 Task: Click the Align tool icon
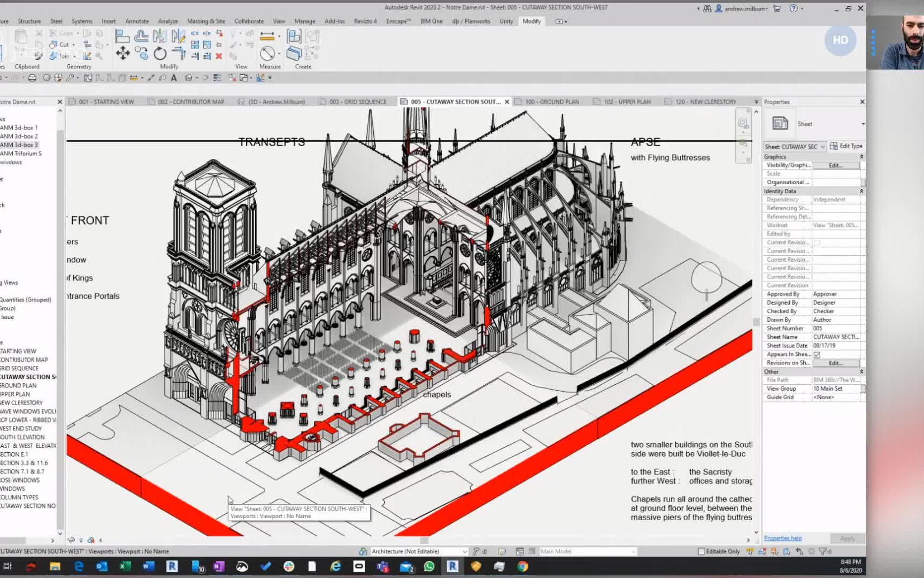click(122, 36)
